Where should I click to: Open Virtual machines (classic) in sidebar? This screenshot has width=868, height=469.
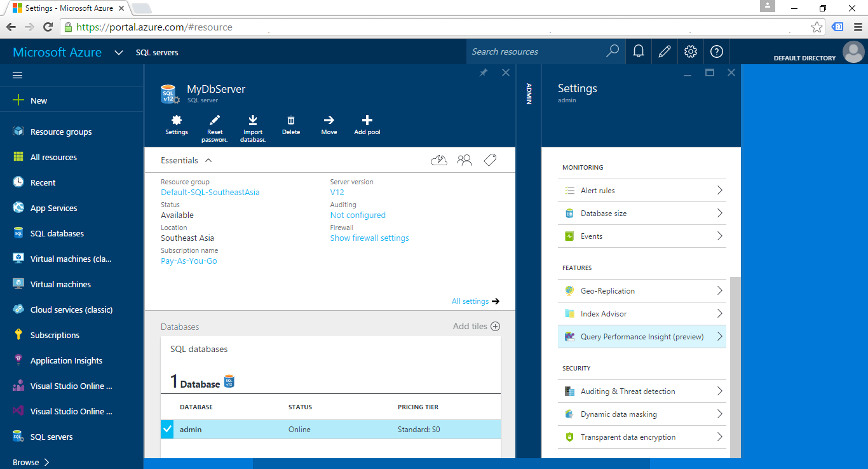[x=72, y=259]
